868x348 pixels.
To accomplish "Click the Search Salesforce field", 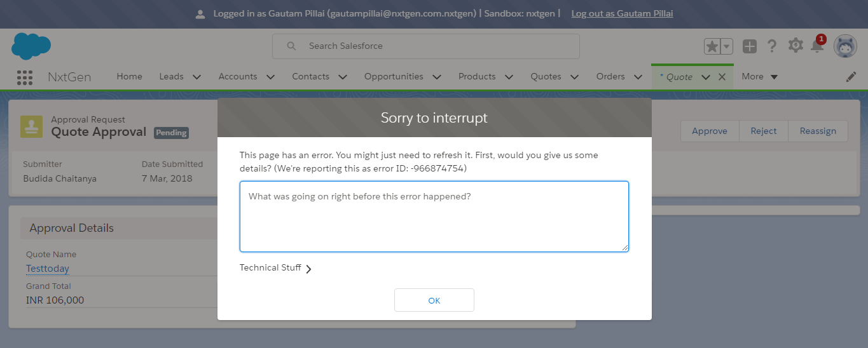I will tap(426, 46).
